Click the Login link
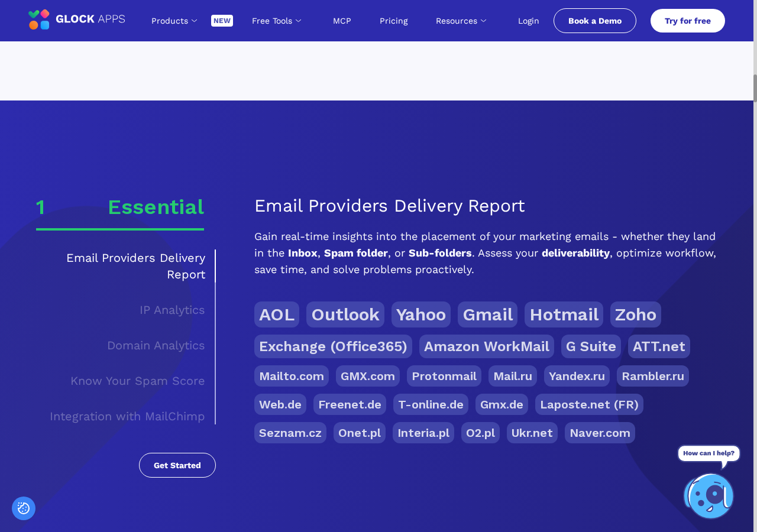 pos(529,21)
